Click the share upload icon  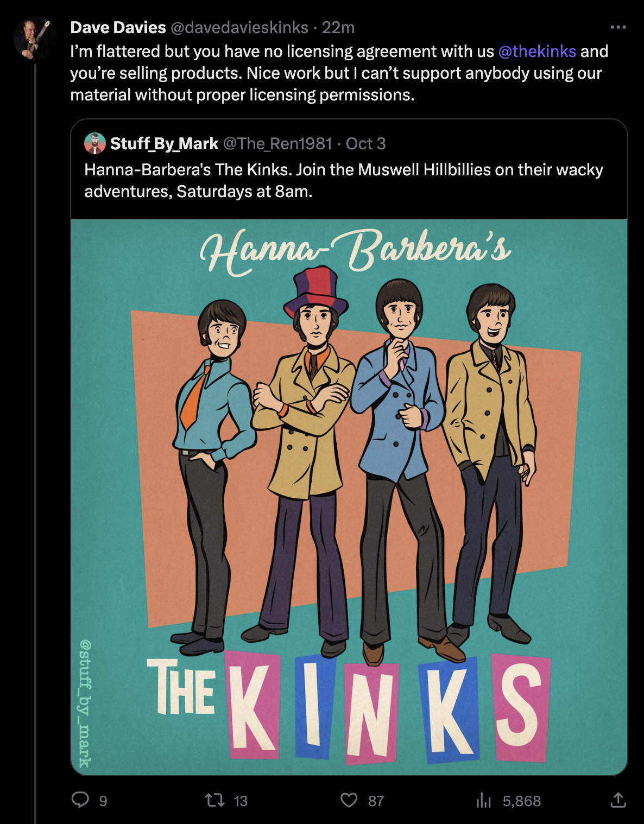pyautogui.click(x=618, y=800)
